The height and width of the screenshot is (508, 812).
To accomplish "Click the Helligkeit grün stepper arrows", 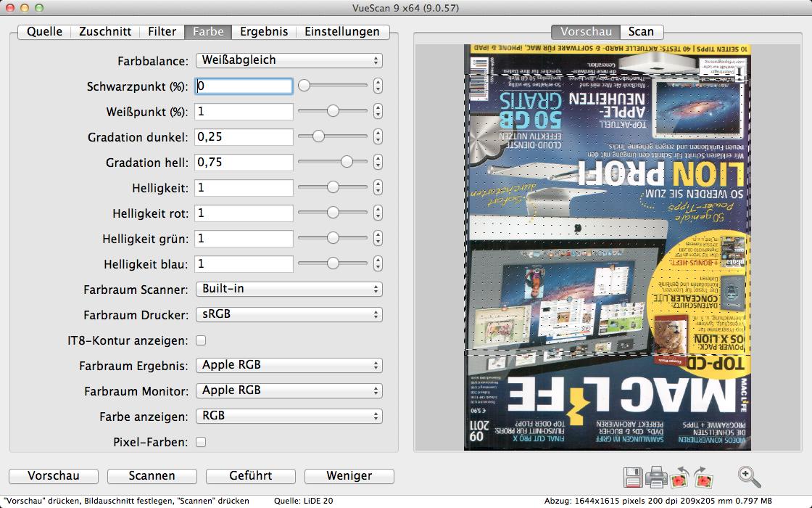I will (x=378, y=238).
